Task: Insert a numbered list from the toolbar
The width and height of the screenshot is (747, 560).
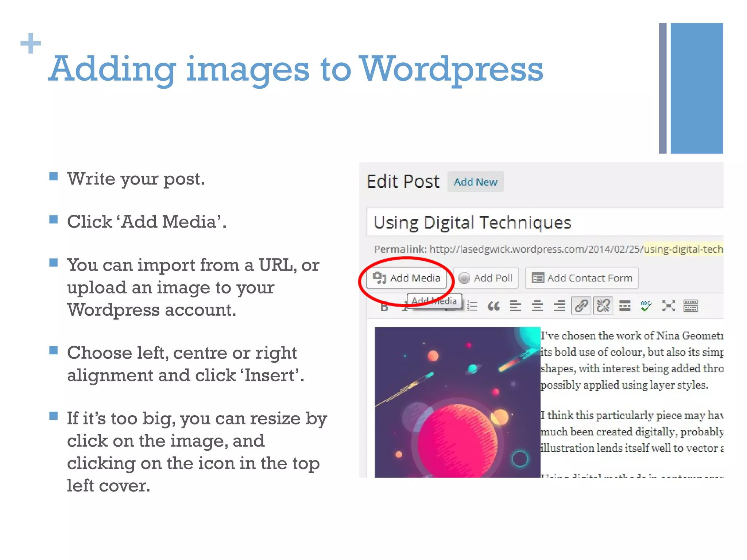Action: coord(472,306)
